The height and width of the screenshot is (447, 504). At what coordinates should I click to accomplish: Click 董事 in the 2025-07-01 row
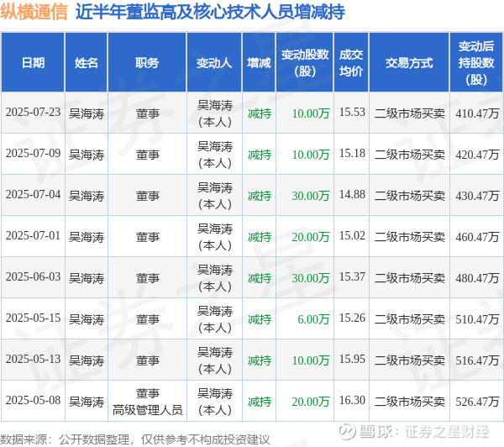tap(148, 237)
